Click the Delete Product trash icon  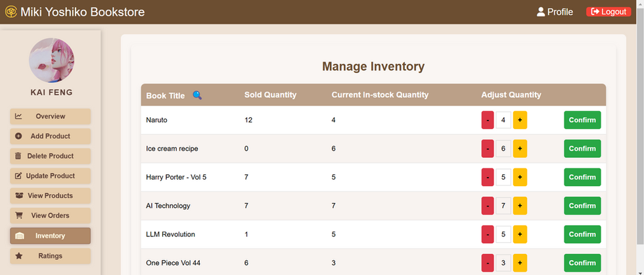(18, 156)
